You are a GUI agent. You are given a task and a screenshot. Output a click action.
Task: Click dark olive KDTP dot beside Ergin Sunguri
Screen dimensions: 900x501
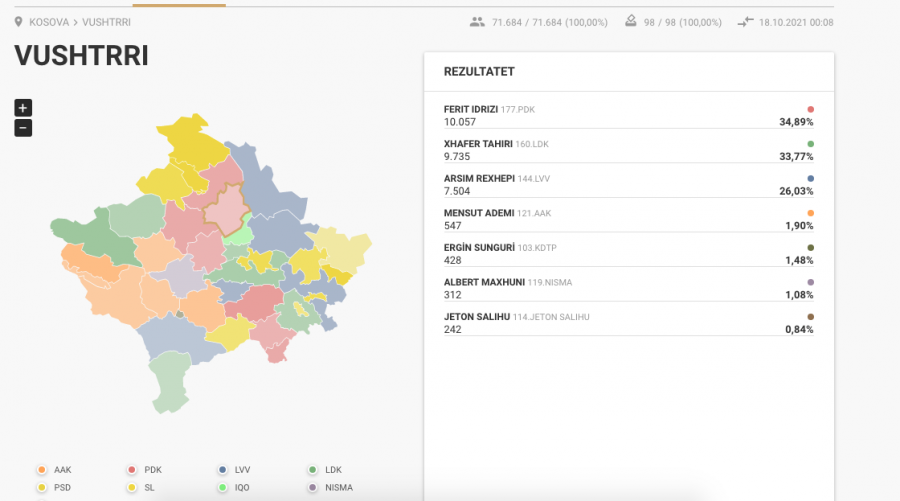[x=810, y=247]
